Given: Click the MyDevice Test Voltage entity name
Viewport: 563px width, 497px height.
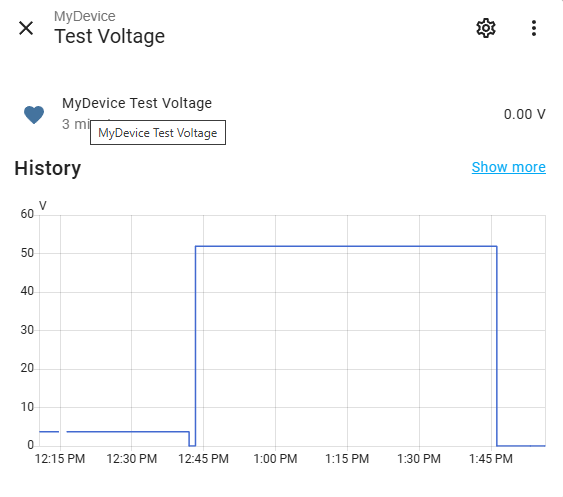Looking at the screenshot, I should tap(137, 103).
